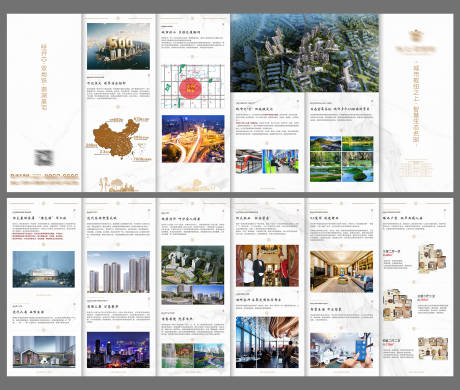Click the gold China map graphic
460x390 pixels.
(x=117, y=138)
